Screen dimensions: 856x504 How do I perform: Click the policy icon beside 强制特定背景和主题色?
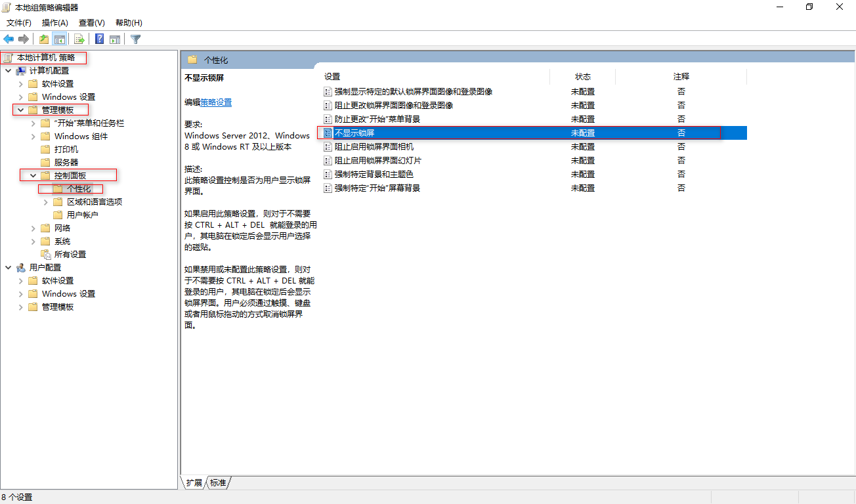328,175
